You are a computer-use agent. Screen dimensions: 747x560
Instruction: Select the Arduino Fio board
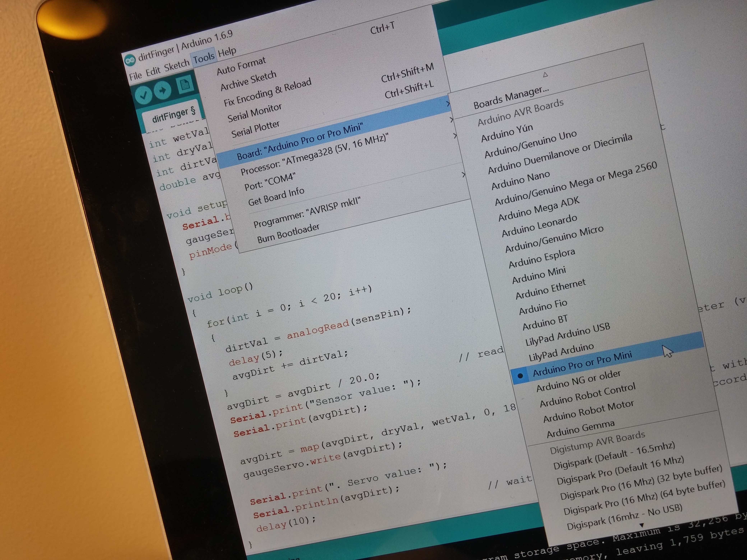(x=543, y=307)
